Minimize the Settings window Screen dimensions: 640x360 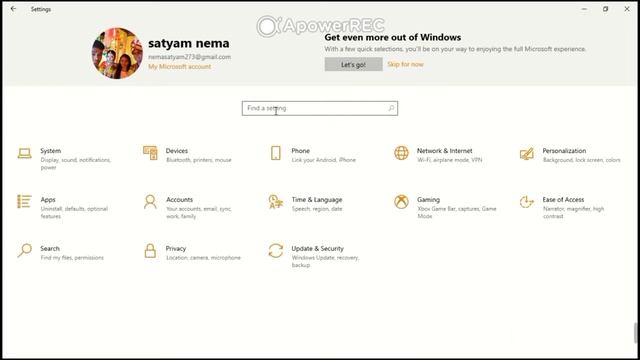(x=584, y=9)
